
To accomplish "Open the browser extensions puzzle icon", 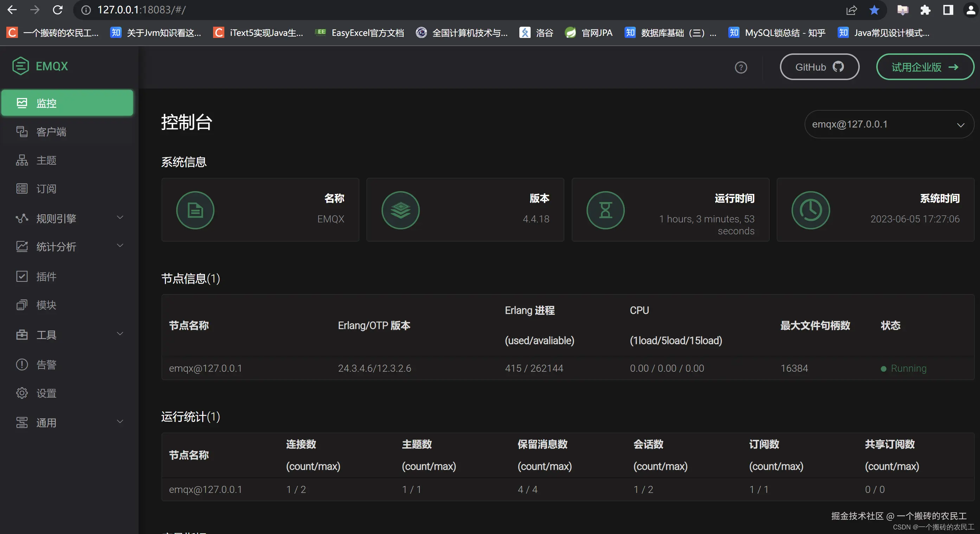I will click(925, 9).
